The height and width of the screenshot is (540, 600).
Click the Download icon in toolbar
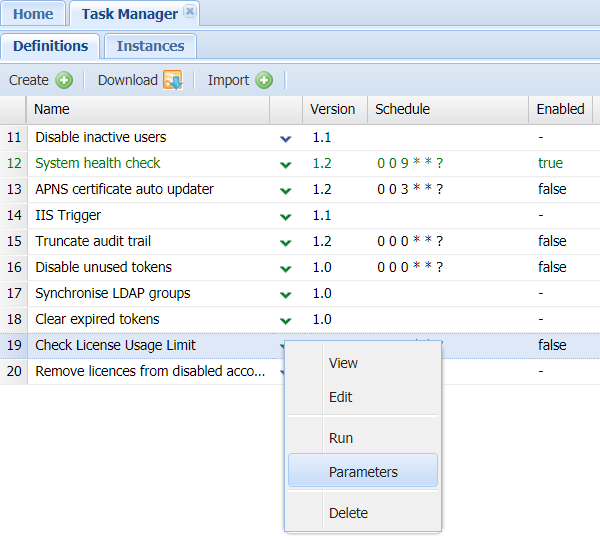[172, 80]
